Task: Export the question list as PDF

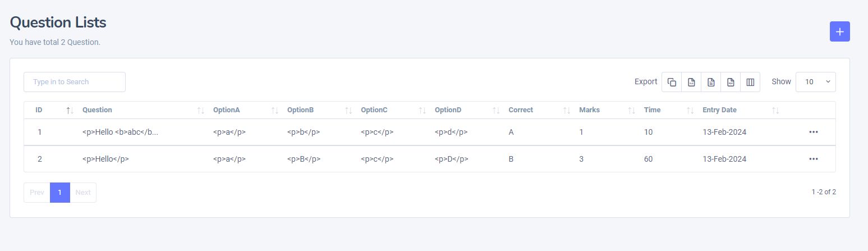Action: coord(731,82)
